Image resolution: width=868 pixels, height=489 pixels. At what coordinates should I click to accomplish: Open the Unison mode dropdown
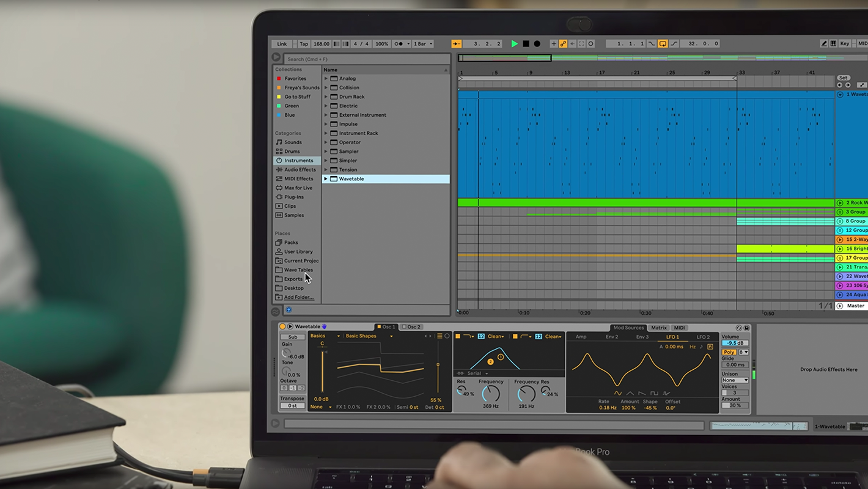pos(734,380)
